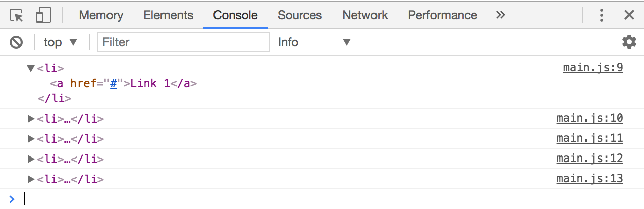The width and height of the screenshot is (644, 209).
Task: Open the DevTools three-dot menu
Action: [601, 15]
